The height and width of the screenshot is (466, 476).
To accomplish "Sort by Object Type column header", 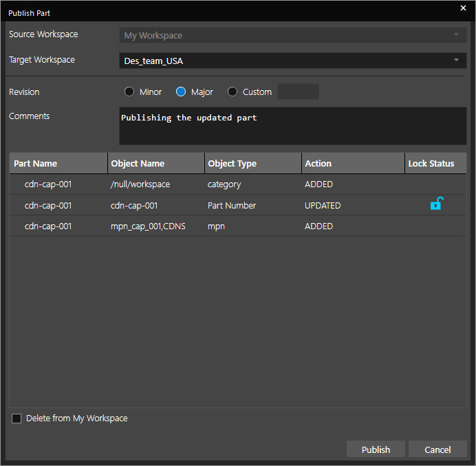I will click(253, 163).
